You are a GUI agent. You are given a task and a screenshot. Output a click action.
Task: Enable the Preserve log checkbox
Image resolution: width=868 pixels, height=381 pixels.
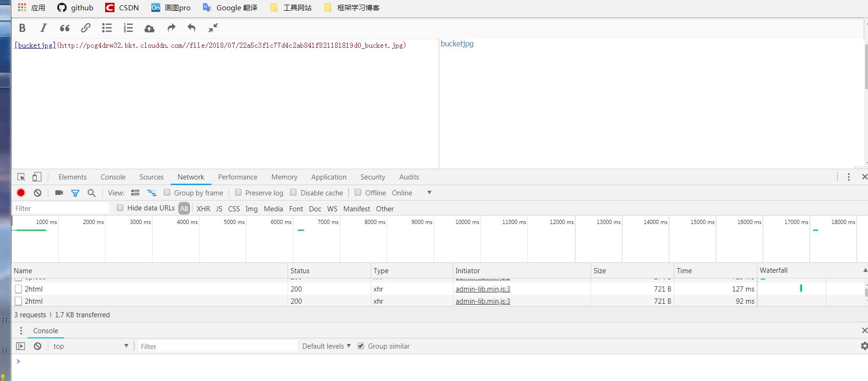[238, 193]
